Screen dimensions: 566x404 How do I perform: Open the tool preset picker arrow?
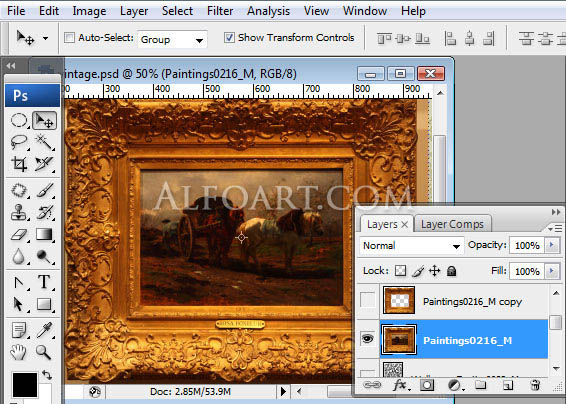45,38
